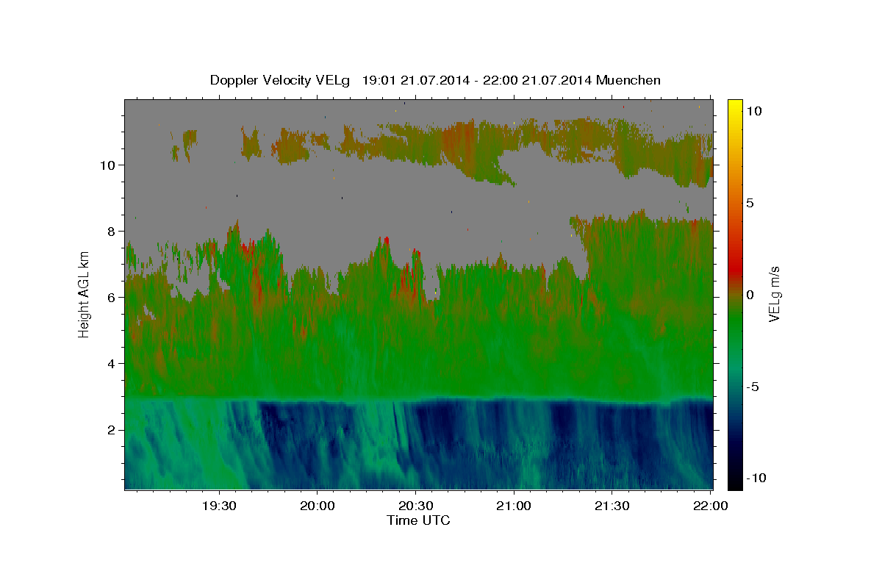This screenshot has height=588, width=882.
Task: Click the 'Time UTC' axis label
Action: 418,520
